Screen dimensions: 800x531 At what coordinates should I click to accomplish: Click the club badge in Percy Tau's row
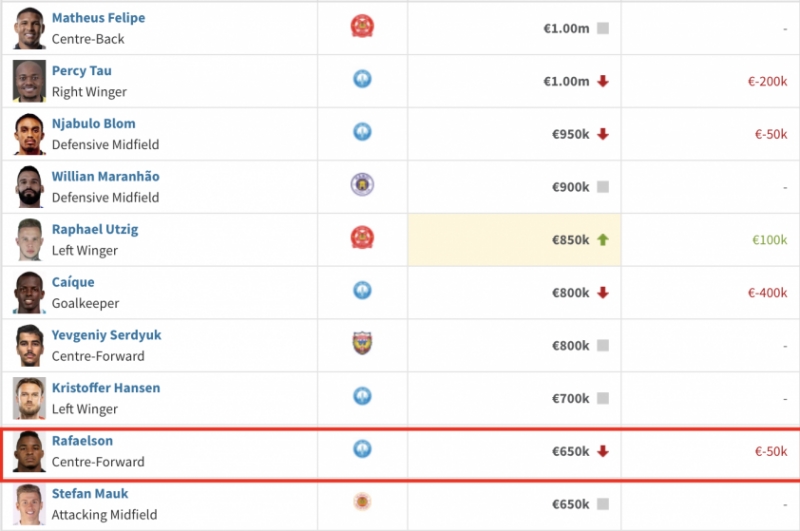[362, 79]
